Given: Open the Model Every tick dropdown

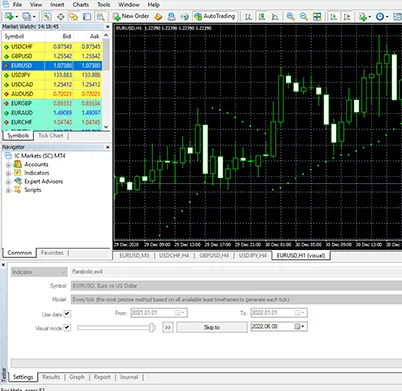Looking at the screenshot, I should (x=236, y=299).
